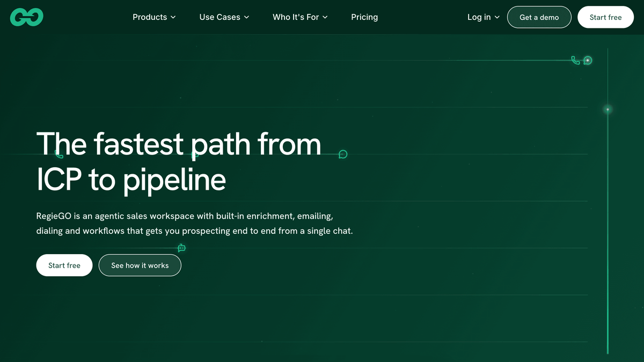This screenshot has width=644, height=362.
Task: Open the Log in menu
Action: [x=484, y=17]
